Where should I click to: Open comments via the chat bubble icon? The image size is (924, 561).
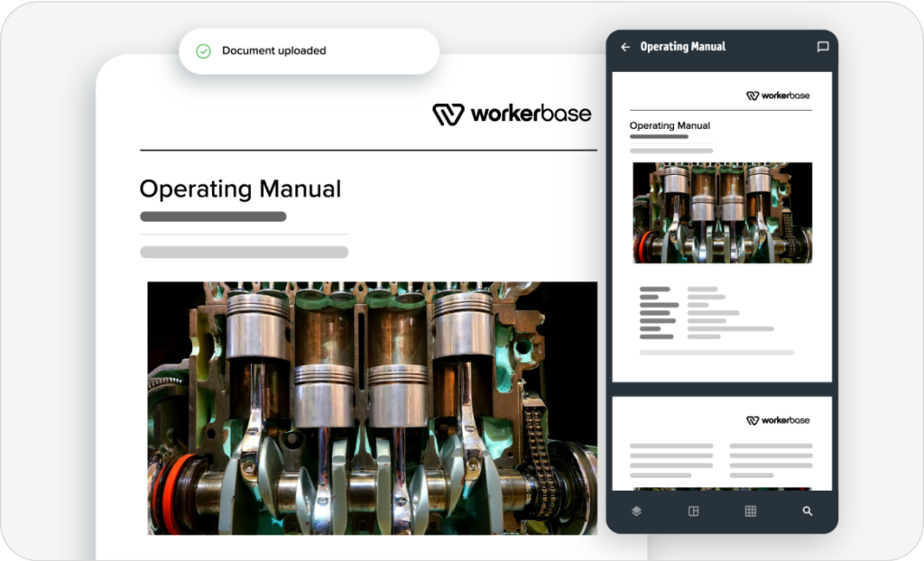[x=822, y=46]
